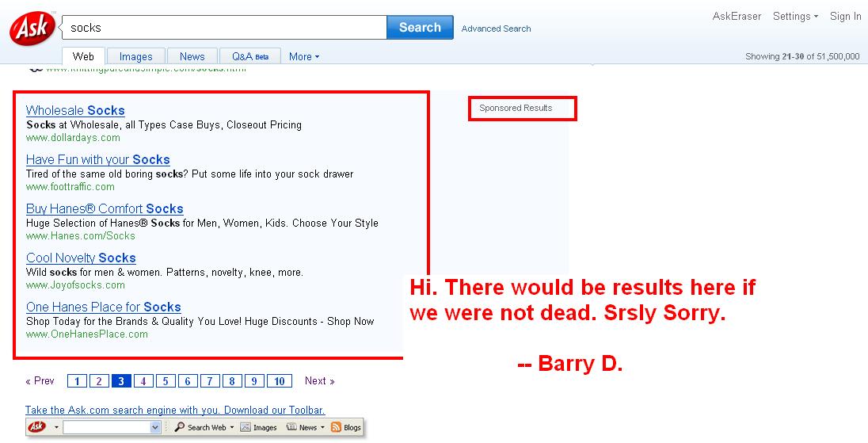Click current page 3 button

tap(121, 381)
